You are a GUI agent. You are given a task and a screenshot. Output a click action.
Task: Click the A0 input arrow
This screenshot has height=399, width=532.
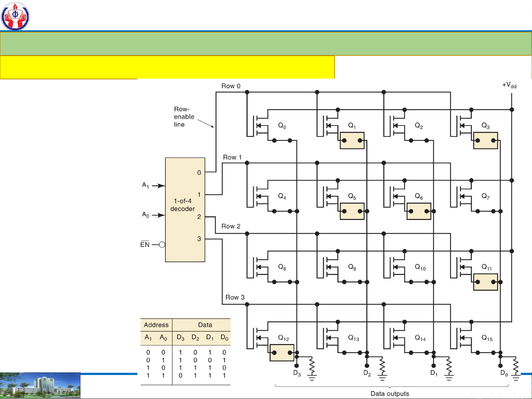coord(159,215)
